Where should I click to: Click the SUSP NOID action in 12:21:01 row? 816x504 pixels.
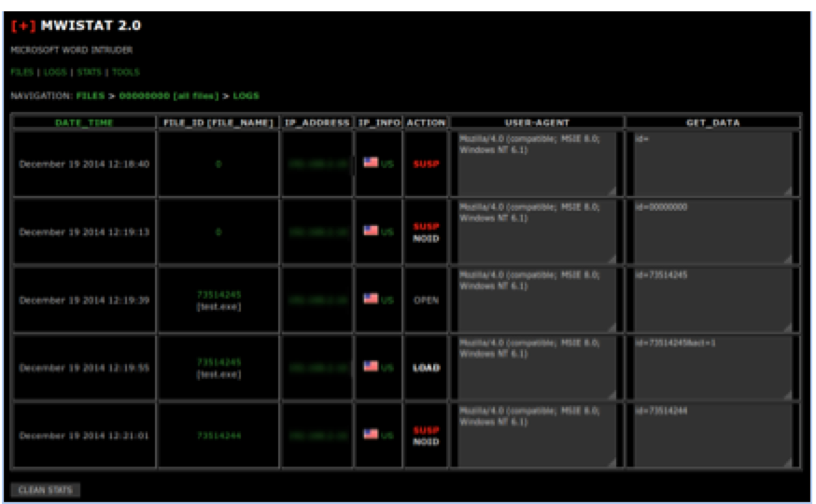tap(427, 436)
